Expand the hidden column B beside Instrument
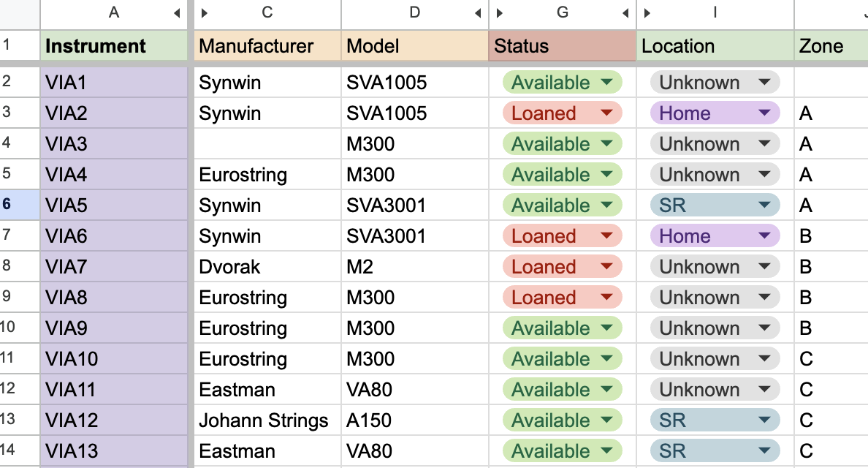Screen dimensions: 868x468 click(205, 13)
